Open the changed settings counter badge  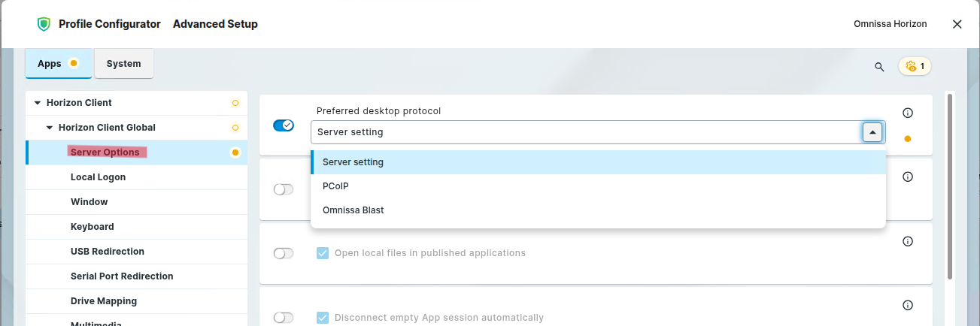(915, 66)
